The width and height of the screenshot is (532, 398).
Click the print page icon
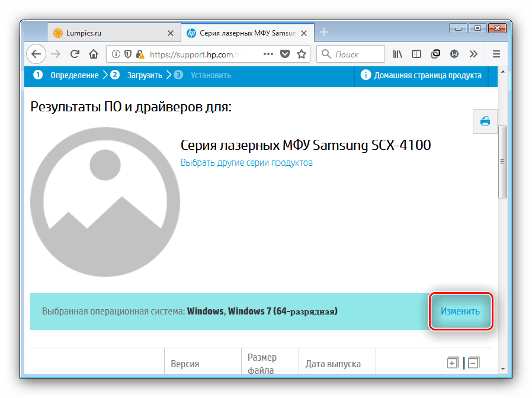(x=485, y=121)
